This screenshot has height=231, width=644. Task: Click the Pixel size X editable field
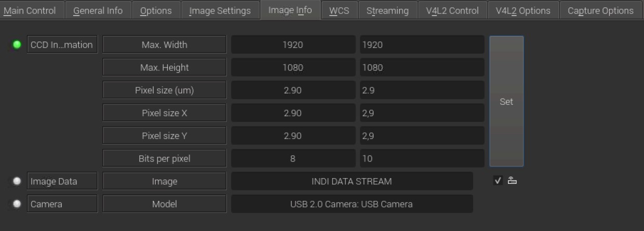click(422, 113)
